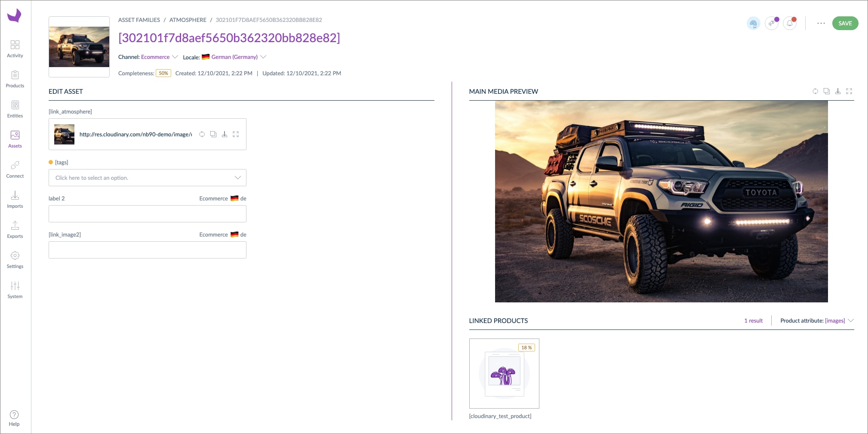Download the link_atmosphere media
This screenshot has width=868, height=434.
pos(224,134)
